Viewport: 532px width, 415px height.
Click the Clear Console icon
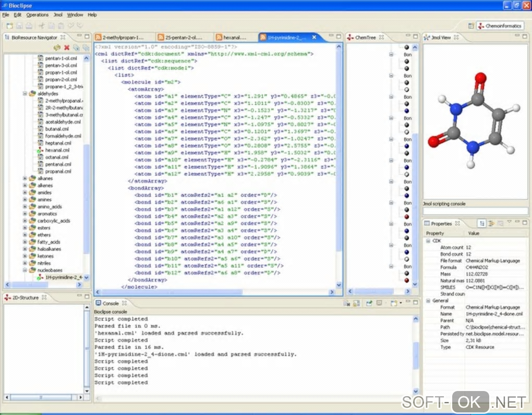346,303
